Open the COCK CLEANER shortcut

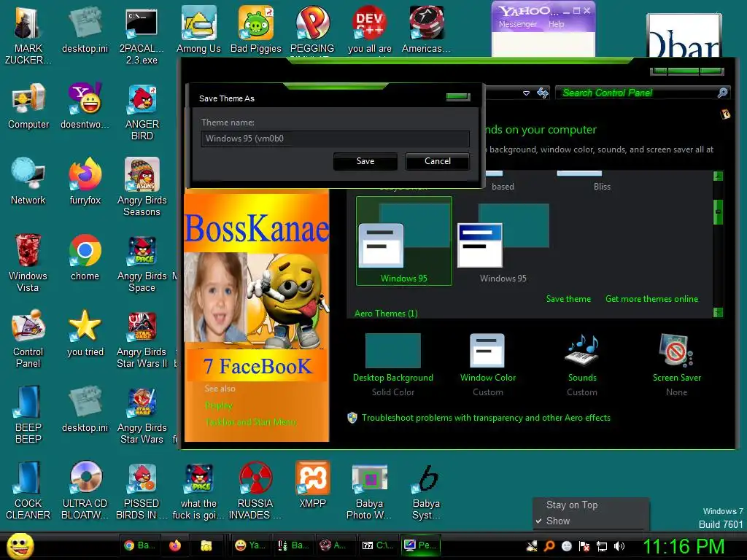(28, 490)
